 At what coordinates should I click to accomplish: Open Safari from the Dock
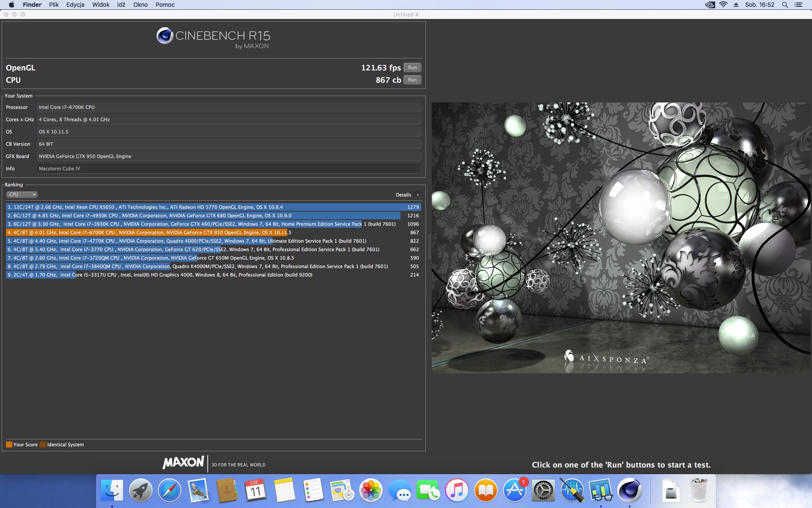169,490
